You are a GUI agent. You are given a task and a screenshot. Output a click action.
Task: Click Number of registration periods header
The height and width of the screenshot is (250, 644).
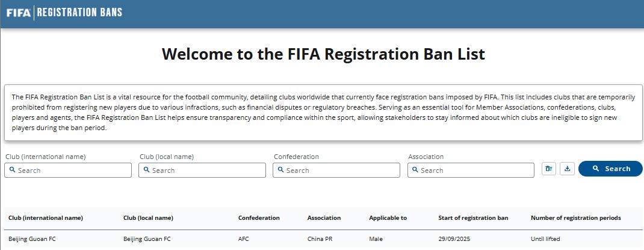pos(575,218)
